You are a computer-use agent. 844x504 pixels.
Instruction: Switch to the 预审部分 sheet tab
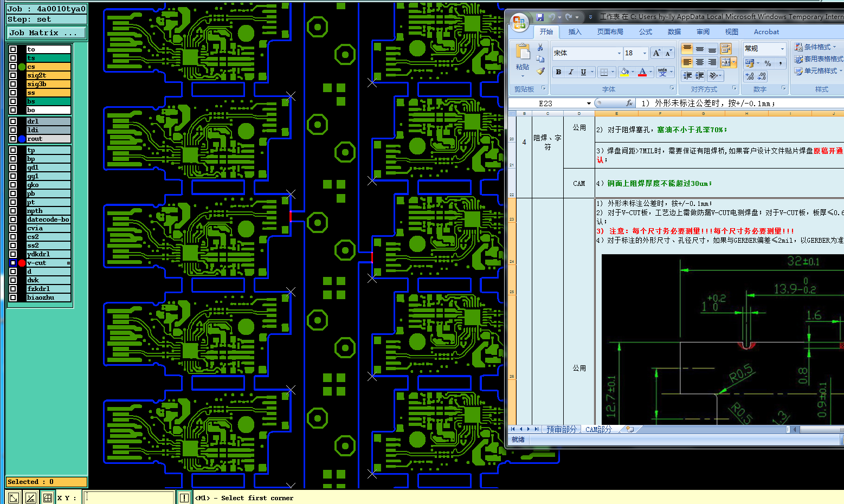tap(562, 429)
